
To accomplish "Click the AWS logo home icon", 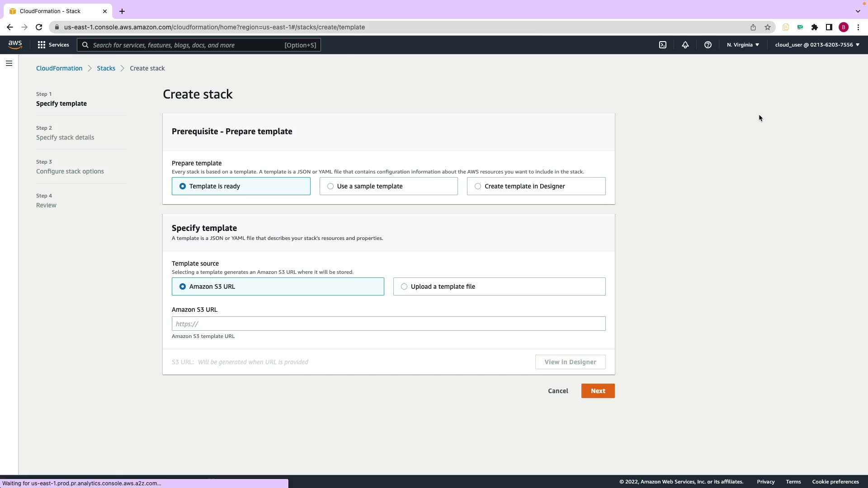I will point(15,44).
